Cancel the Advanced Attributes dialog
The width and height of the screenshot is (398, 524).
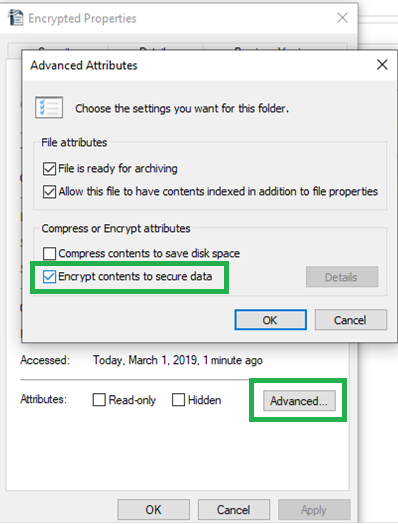click(x=351, y=320)
